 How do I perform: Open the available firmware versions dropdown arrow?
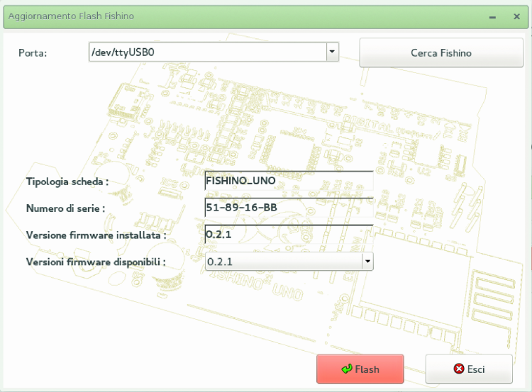367,262
